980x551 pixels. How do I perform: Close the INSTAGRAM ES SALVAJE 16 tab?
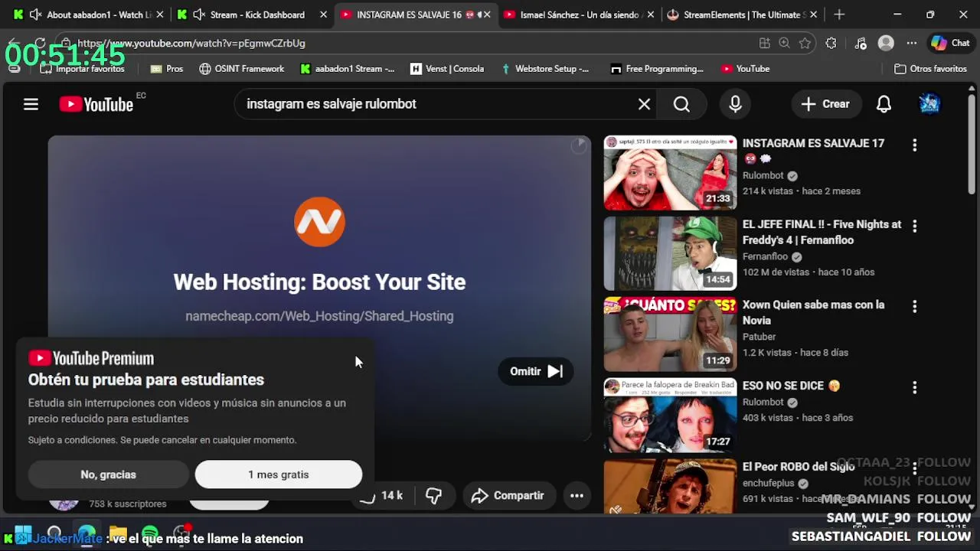tap(486, 15)
